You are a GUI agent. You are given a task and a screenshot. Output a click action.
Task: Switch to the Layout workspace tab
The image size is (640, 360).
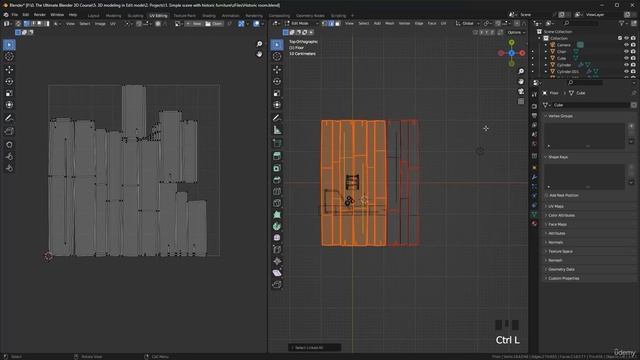point(93,16)
